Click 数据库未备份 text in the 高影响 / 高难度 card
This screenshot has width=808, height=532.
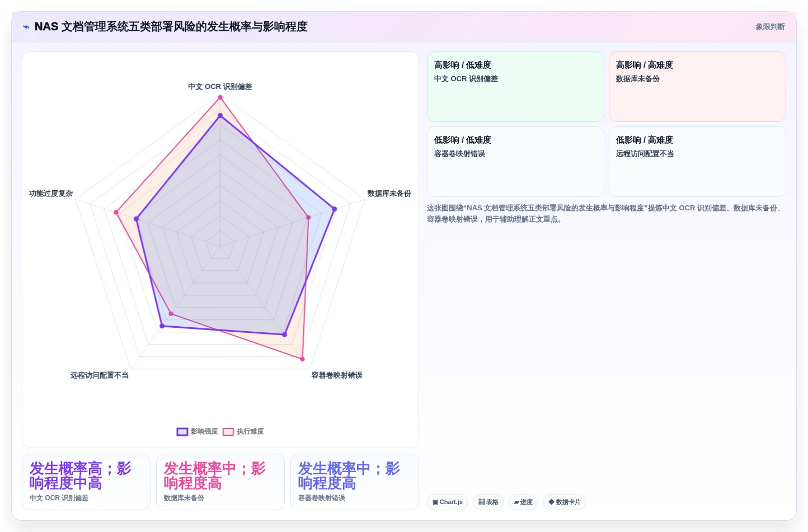tap(638, 79)
